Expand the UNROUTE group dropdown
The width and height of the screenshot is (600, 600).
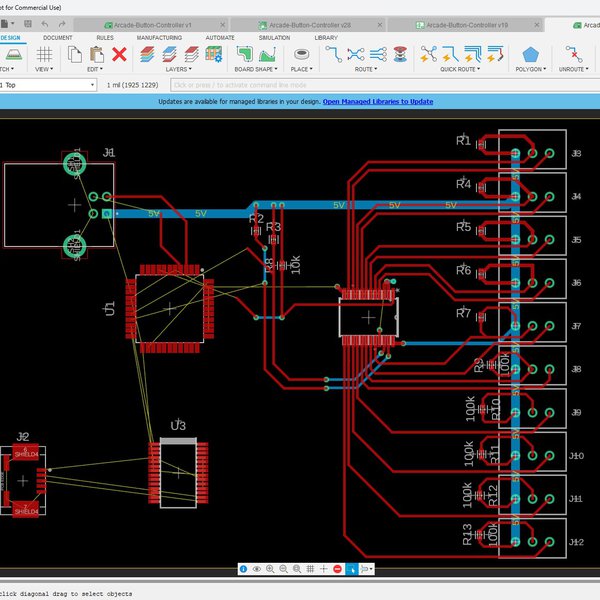[574, 69]
